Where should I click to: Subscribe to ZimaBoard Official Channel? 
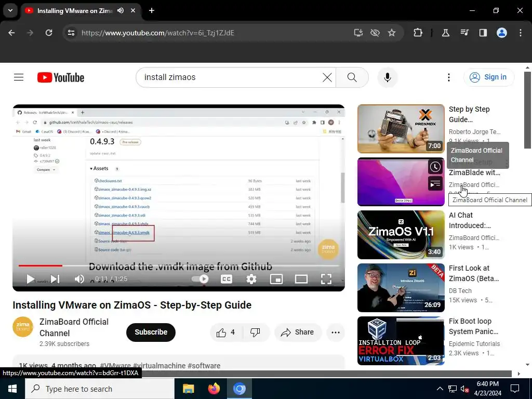pyautogui.click(x=151, y=332)
